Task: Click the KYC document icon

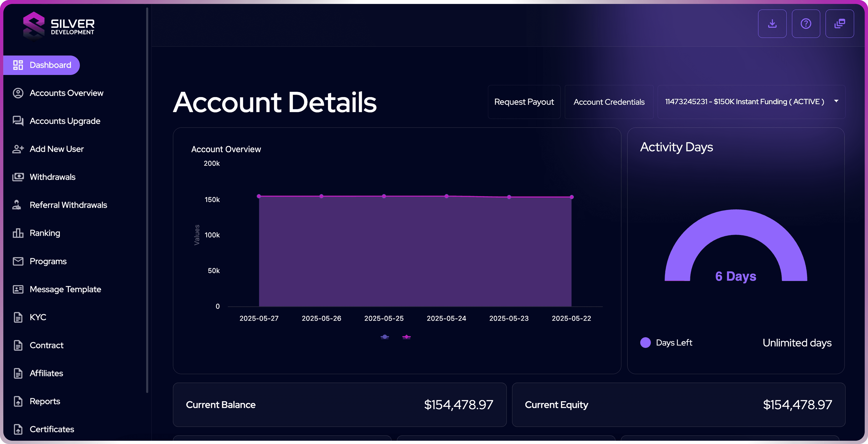Action: [18, 317]
